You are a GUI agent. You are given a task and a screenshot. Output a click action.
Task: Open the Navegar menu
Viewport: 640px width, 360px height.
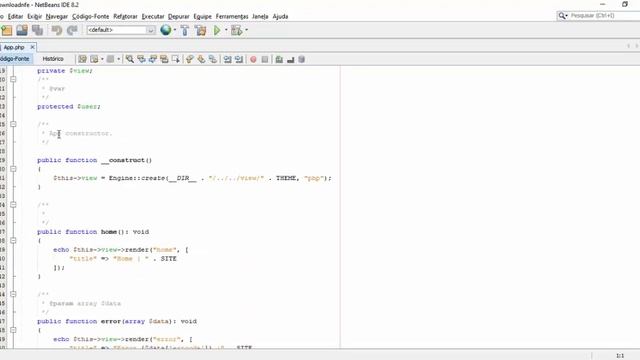[x=56, y=16]
